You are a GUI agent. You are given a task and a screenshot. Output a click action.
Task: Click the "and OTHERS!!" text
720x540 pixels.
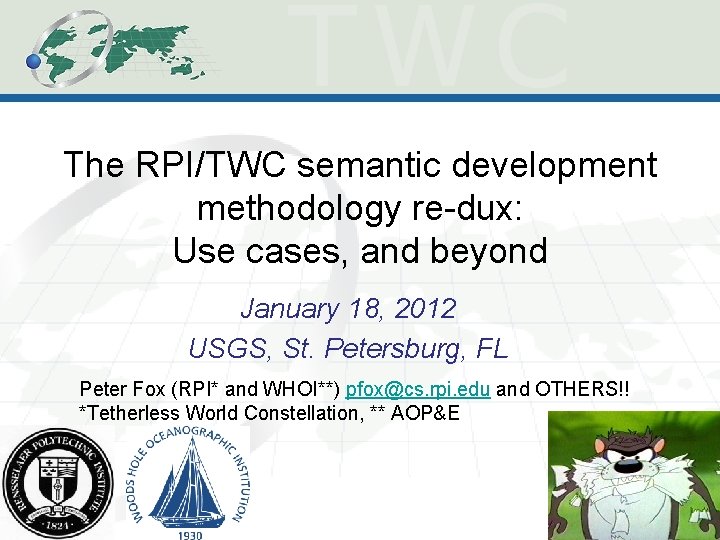563,389
